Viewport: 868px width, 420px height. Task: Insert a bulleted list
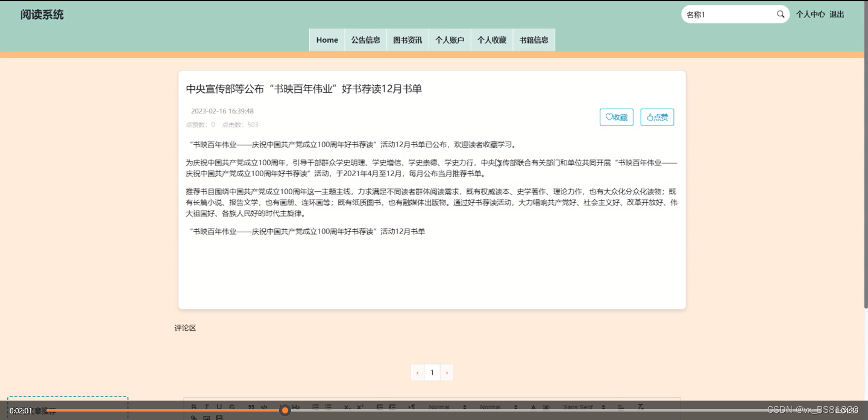tap(328, 407)
